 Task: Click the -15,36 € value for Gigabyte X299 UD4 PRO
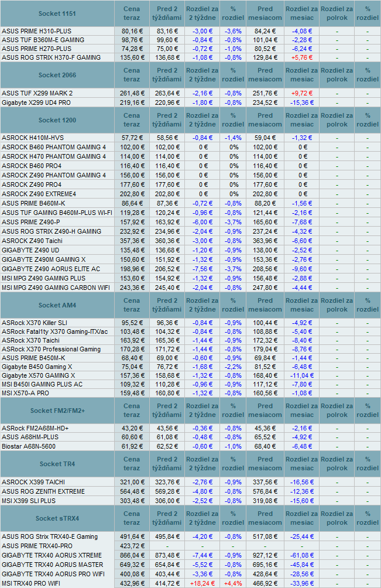(x=301, y=102)
